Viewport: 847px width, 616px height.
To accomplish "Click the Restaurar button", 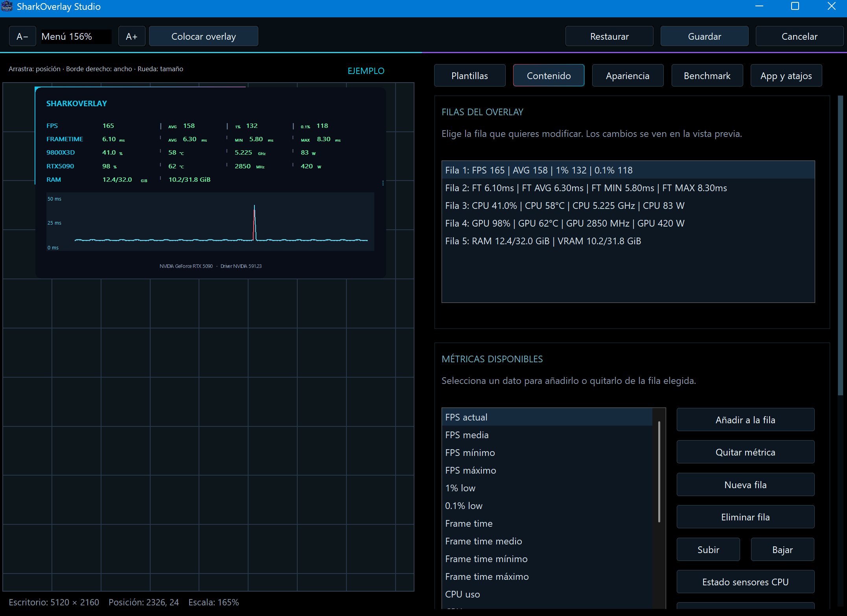I will [609, 37].
